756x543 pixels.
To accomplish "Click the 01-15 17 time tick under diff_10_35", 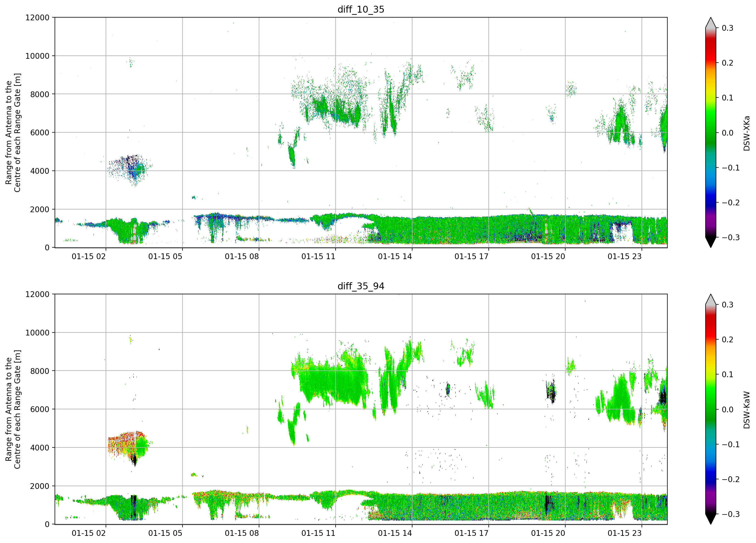I will (x=471, y=256).
